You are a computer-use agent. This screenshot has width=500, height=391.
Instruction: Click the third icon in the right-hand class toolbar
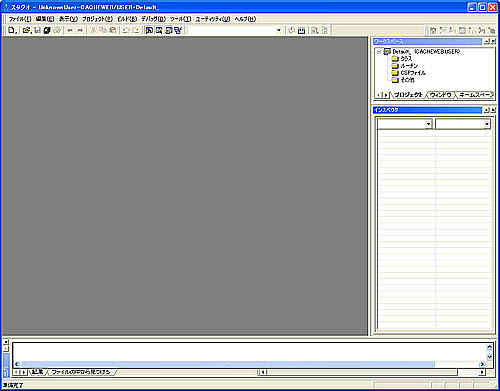[452, 30]
